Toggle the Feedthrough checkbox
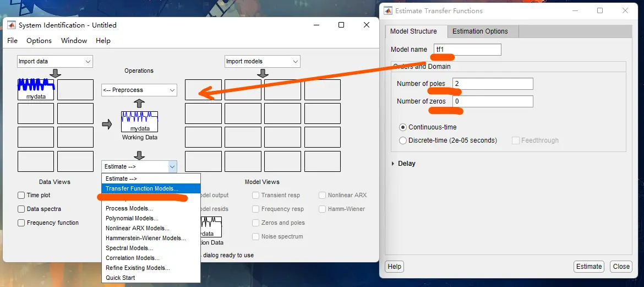 click(x=516, y=140)
